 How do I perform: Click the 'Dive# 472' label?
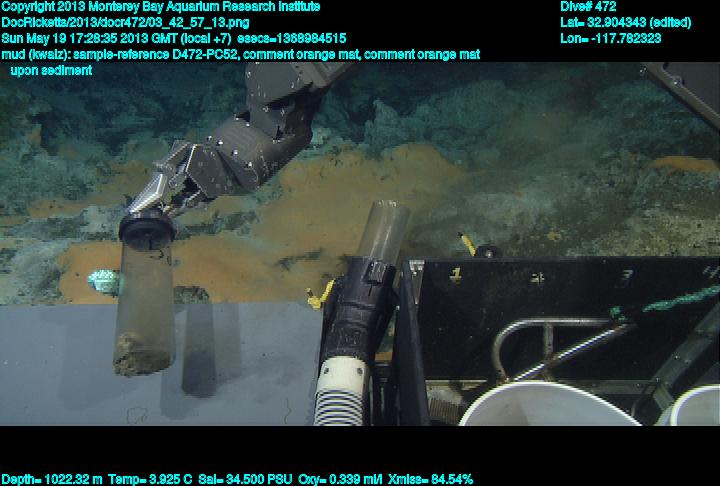(x=588, y=6)
